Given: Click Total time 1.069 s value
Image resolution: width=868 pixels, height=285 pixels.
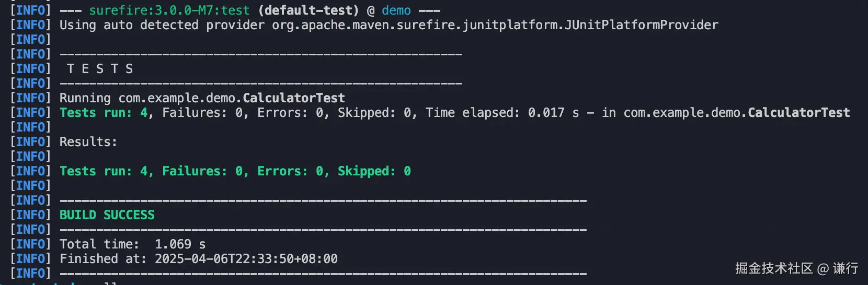Looking at the screenshot, I should click(x=180, y=244).
